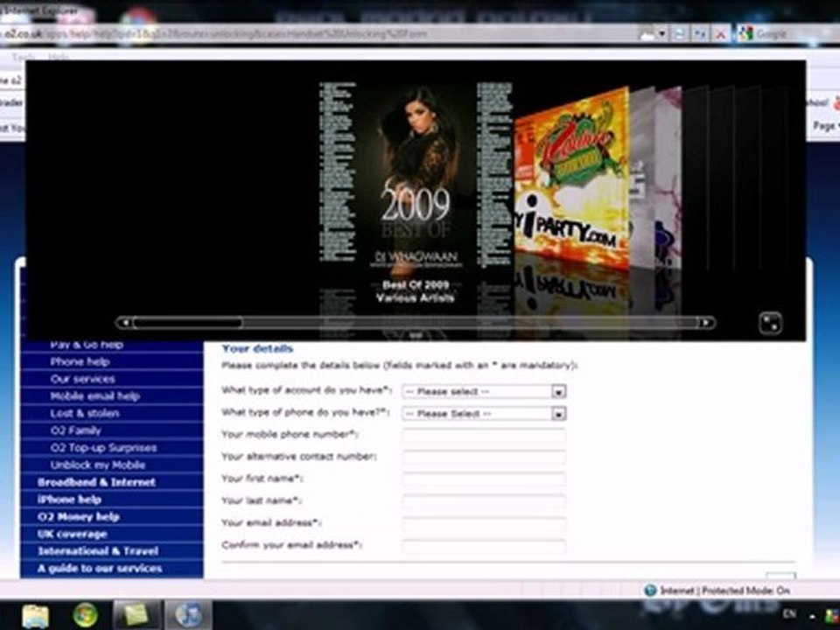The height and width of the screenshot is (630, 840).
Task: Click the red stop button in address bar
Action: (x=721, y=34)
